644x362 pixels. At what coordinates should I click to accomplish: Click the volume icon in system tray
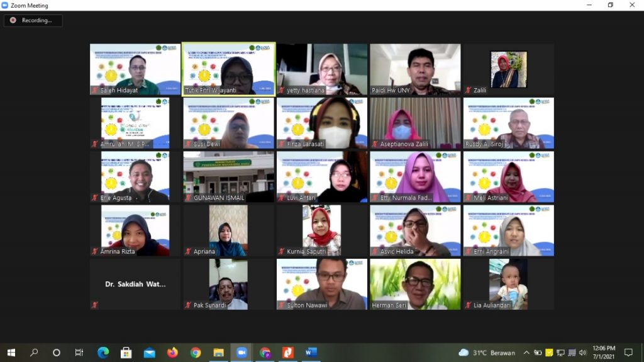[582, 353]
